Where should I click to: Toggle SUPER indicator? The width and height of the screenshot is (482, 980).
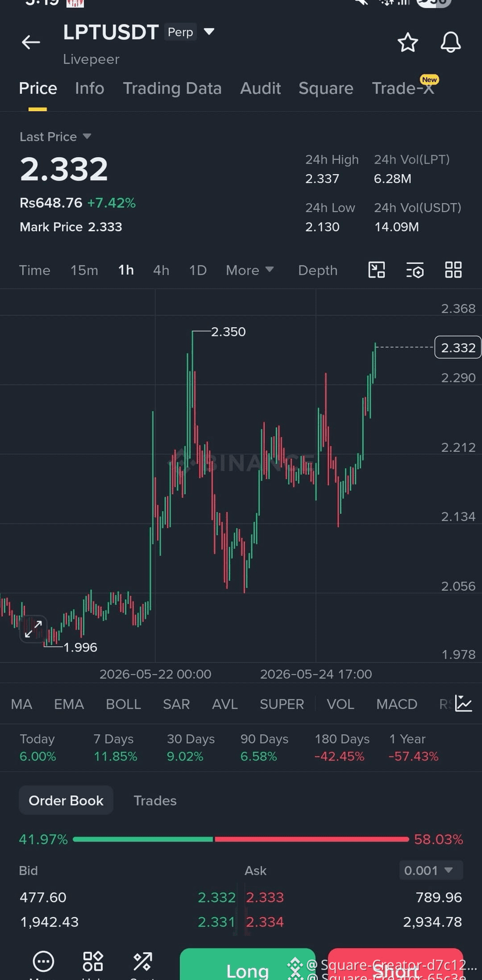click(x=282, y=704)
